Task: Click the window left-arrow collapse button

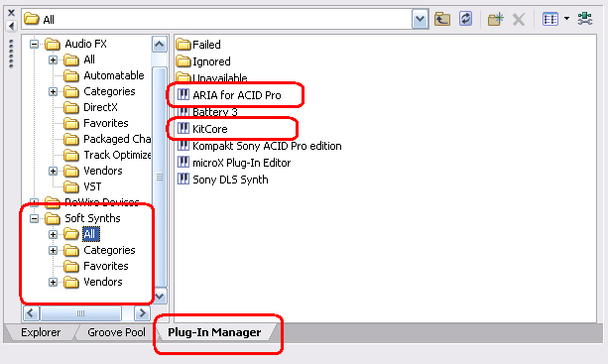Action: click(11, 26)
